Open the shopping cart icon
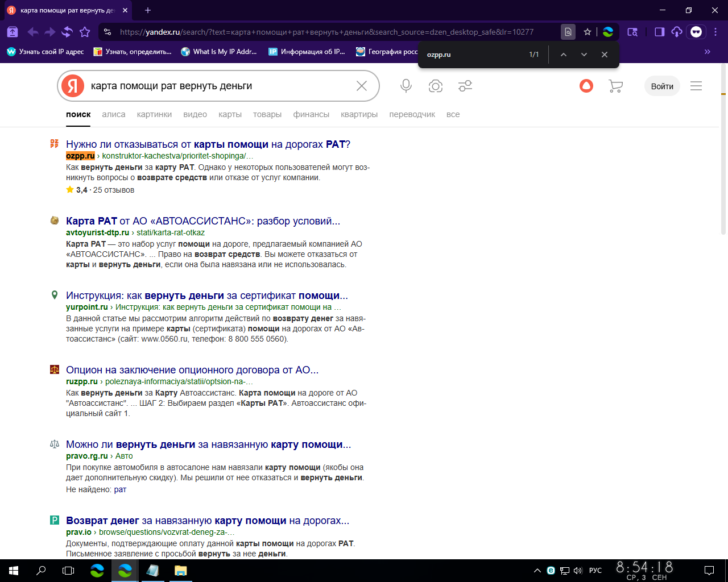Image resolution: width=728 pixels, height=582 pixels. (615, 86)
